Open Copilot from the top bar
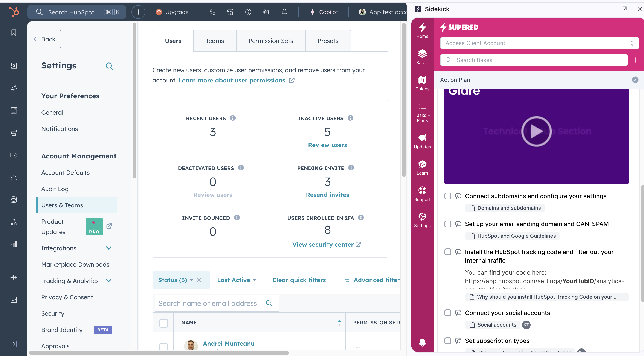The image size is (644, 356). (324, 12)
